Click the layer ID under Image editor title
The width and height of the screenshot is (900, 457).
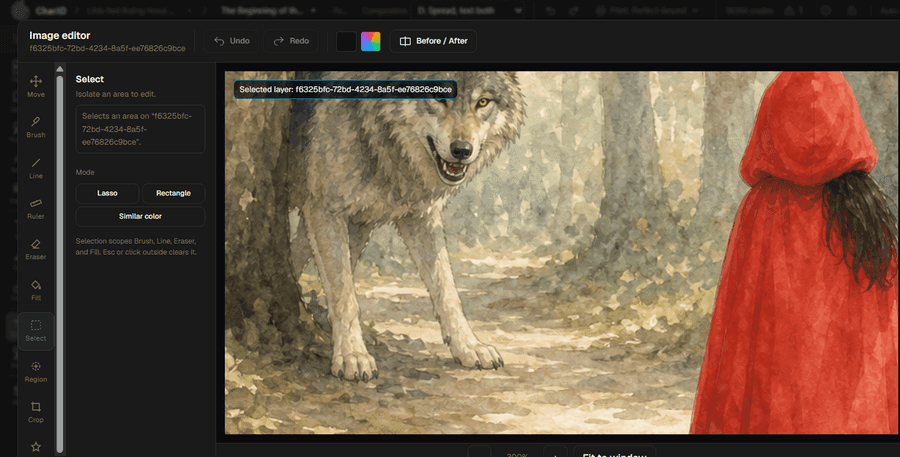click(x=107, y=48)
